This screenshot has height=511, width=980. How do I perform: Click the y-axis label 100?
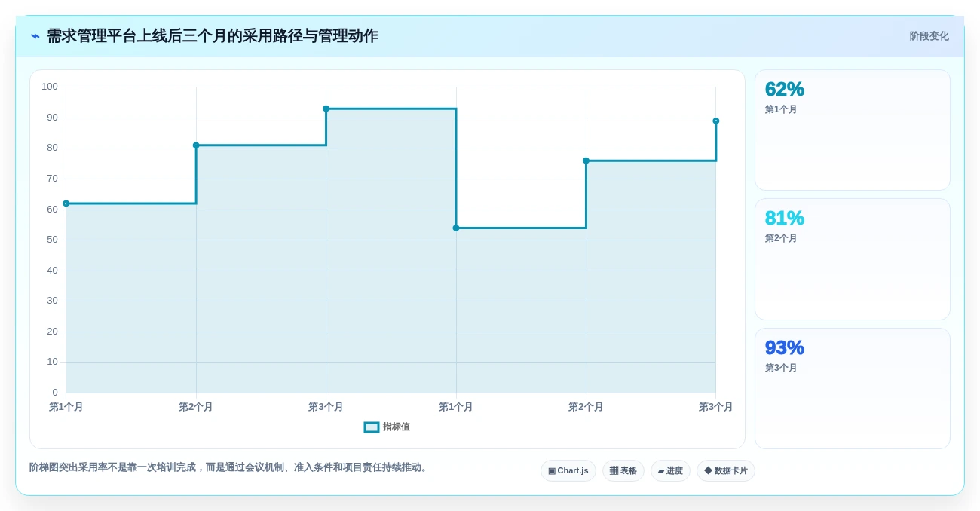pyautogui.click(x=50, y=87)
